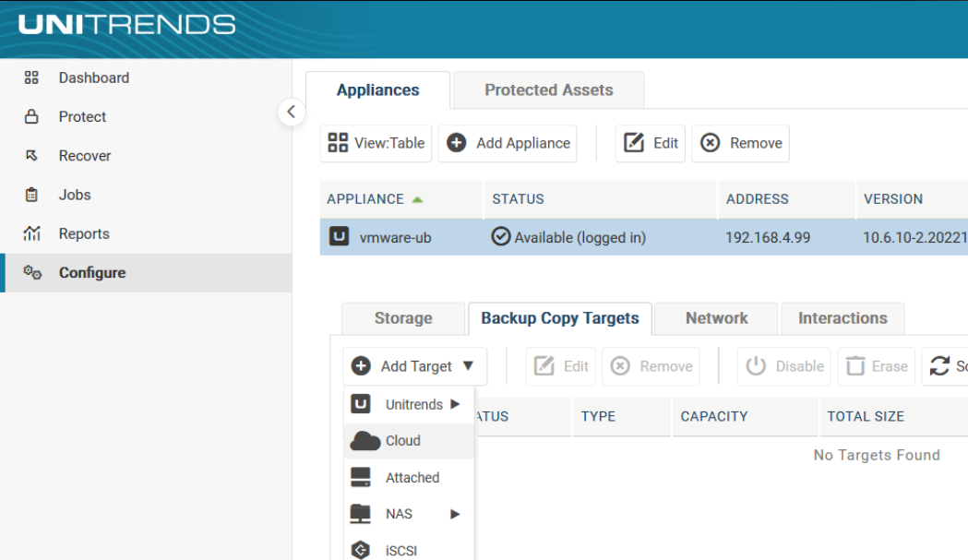This screenshot has width=968, height=560.
Task: Click the plus icon on Add Target
Action: (x=361, y=366)
